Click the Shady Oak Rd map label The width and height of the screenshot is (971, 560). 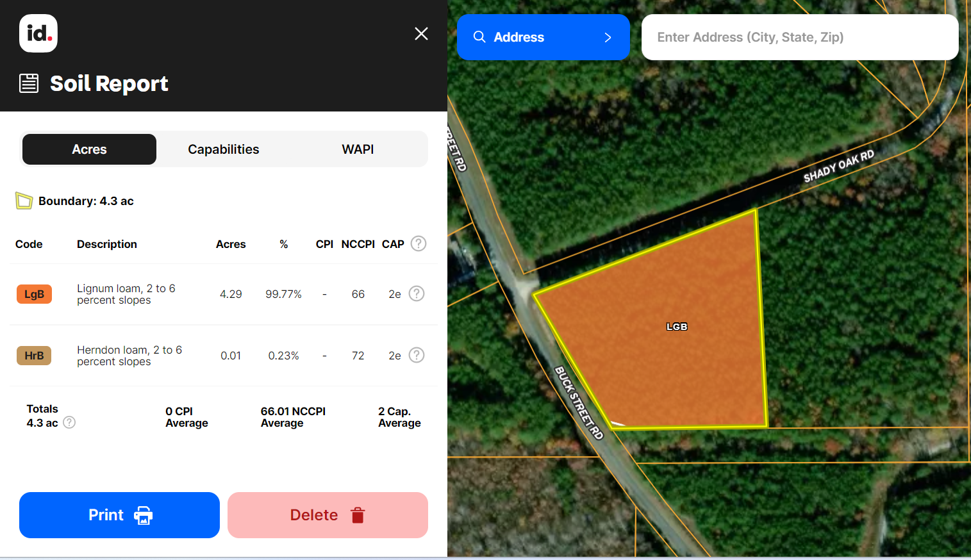point(838,167)
